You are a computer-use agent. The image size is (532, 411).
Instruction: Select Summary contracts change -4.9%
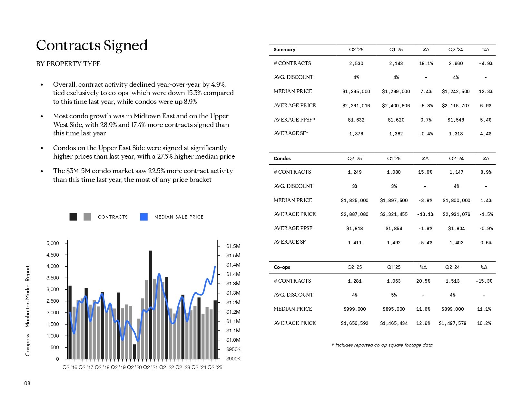(486, 64)
